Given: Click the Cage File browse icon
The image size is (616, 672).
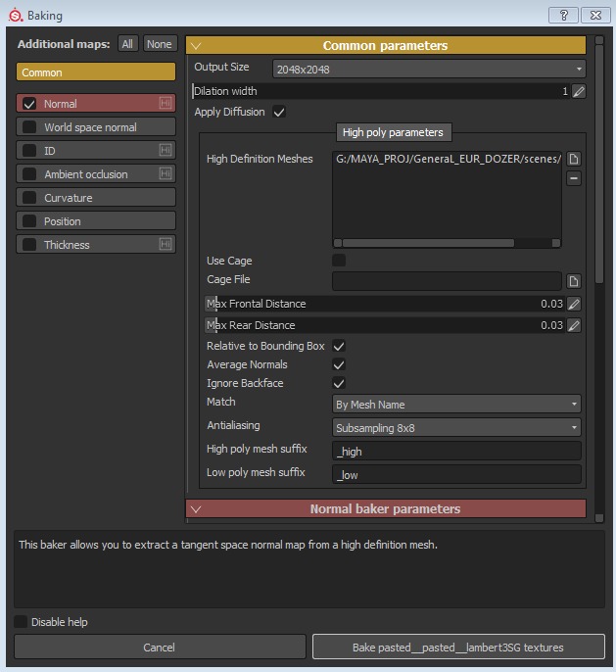Looking at the screenshot, I should [574, 281].
